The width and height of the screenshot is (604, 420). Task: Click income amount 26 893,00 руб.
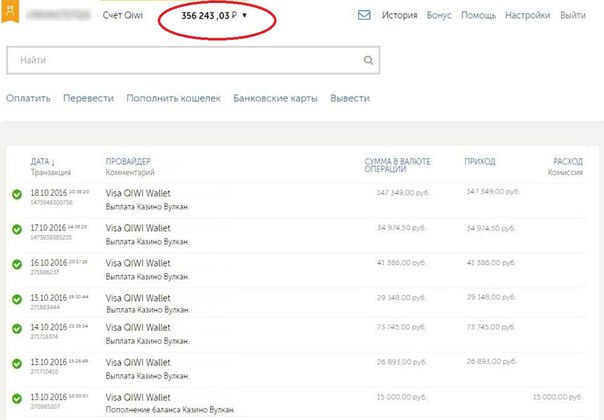tap(491, 361)
